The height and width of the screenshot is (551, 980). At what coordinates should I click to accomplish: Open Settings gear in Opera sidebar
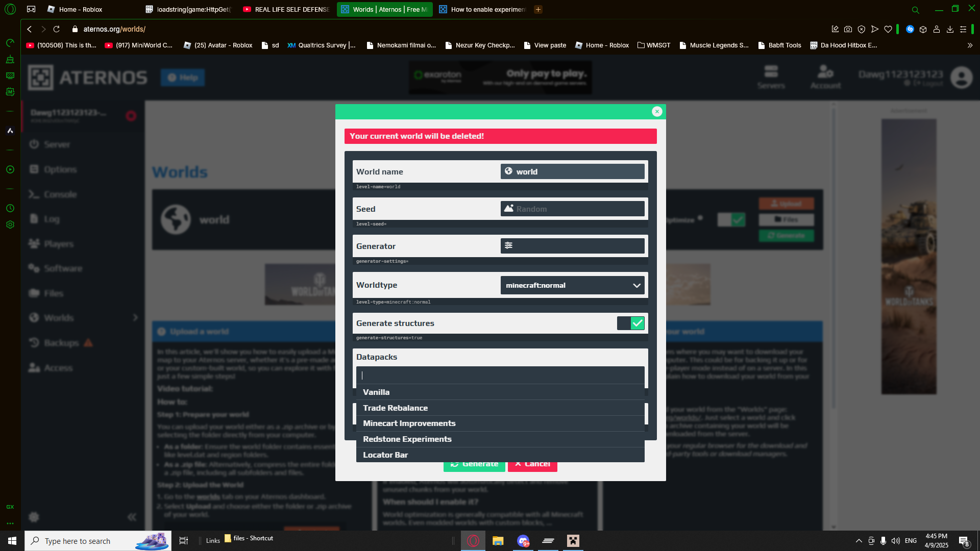10,224
